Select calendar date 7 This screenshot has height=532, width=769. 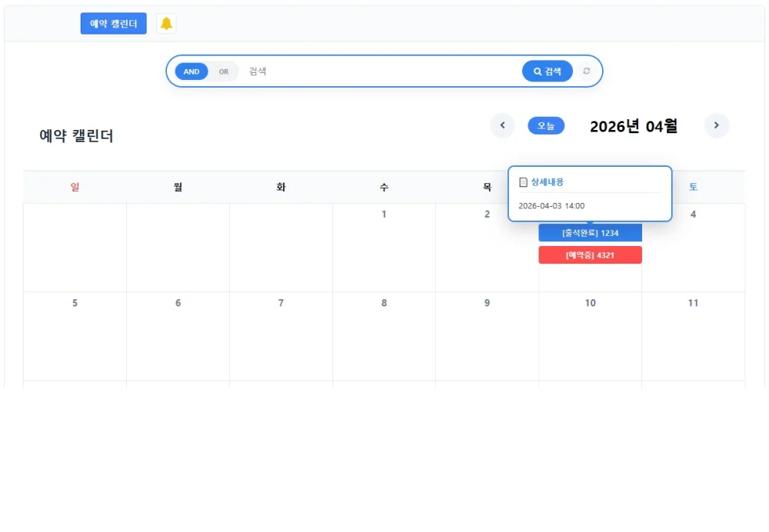tap(281, 303)
